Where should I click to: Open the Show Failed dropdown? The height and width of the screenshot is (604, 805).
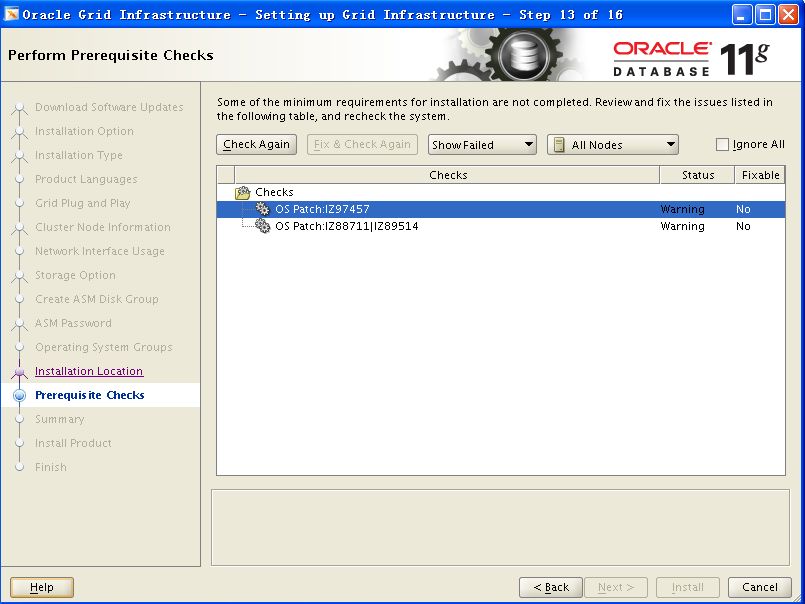[x=482, y=145]
